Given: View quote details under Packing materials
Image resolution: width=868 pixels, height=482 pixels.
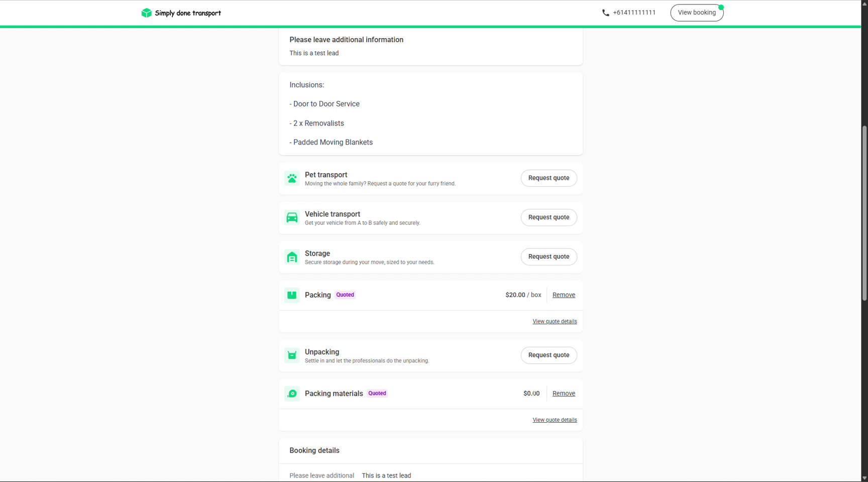Looking at the screenshot, I should [555, 420].
